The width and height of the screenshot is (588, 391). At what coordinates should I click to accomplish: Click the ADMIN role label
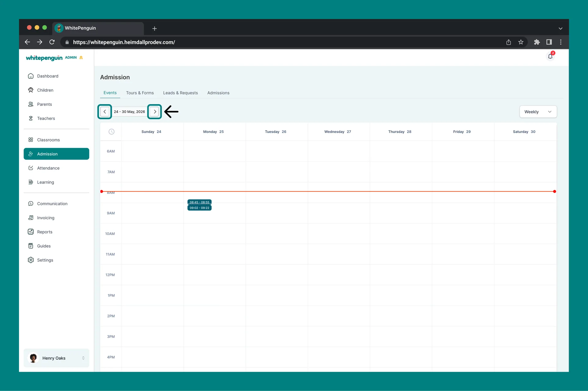71,58
